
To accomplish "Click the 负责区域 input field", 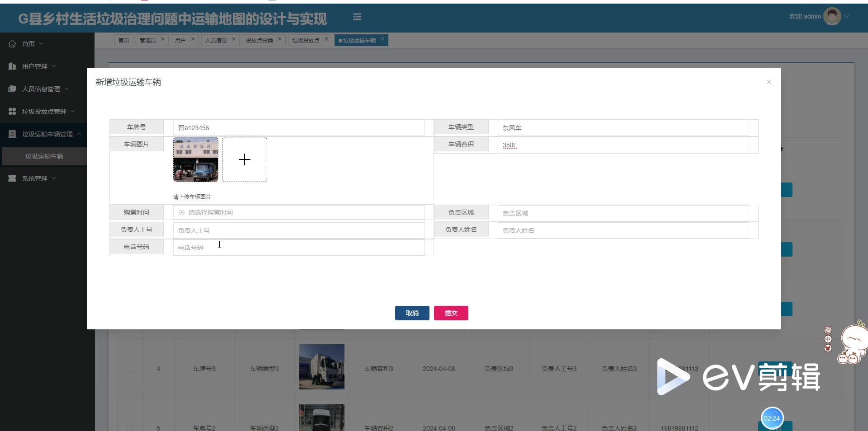I will [x=623, y=213].
